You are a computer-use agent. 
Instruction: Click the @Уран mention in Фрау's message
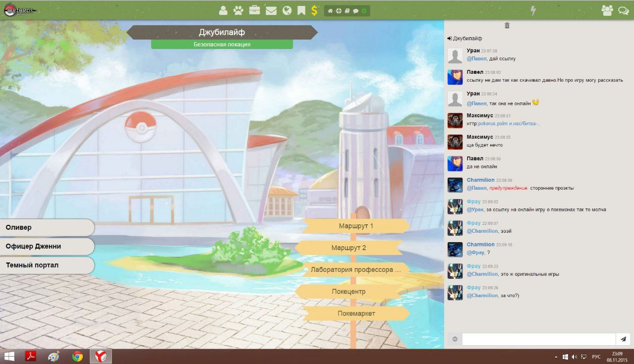tap(475, 209)
